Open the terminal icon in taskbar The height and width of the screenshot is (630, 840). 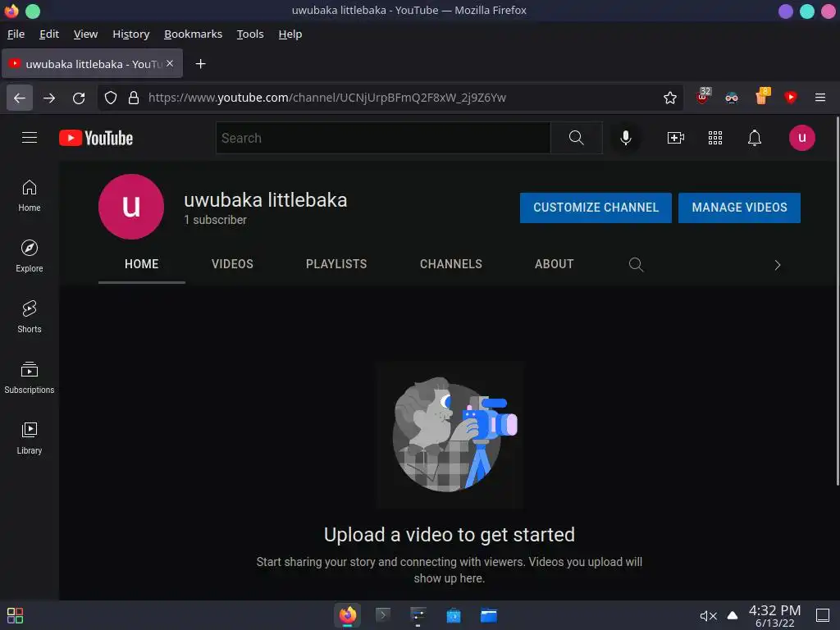point(383,615)
